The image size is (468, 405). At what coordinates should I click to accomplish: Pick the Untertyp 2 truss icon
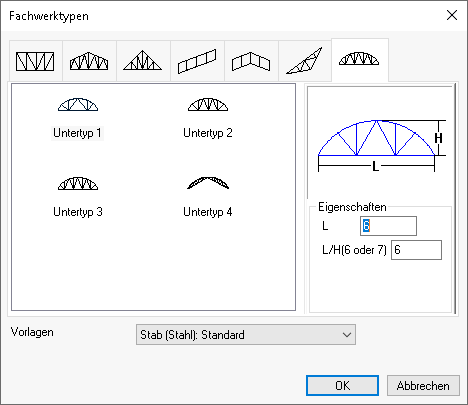(x=208, y=104)
